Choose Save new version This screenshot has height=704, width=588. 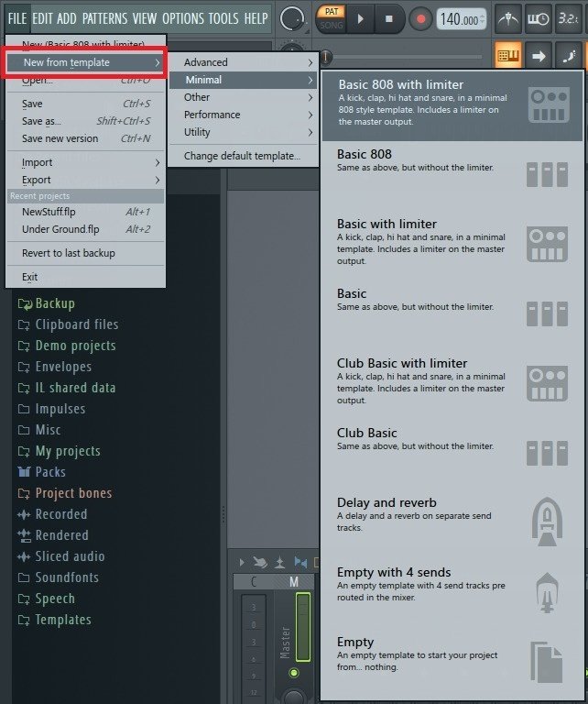pyautogui.click(x=85, y=138)
